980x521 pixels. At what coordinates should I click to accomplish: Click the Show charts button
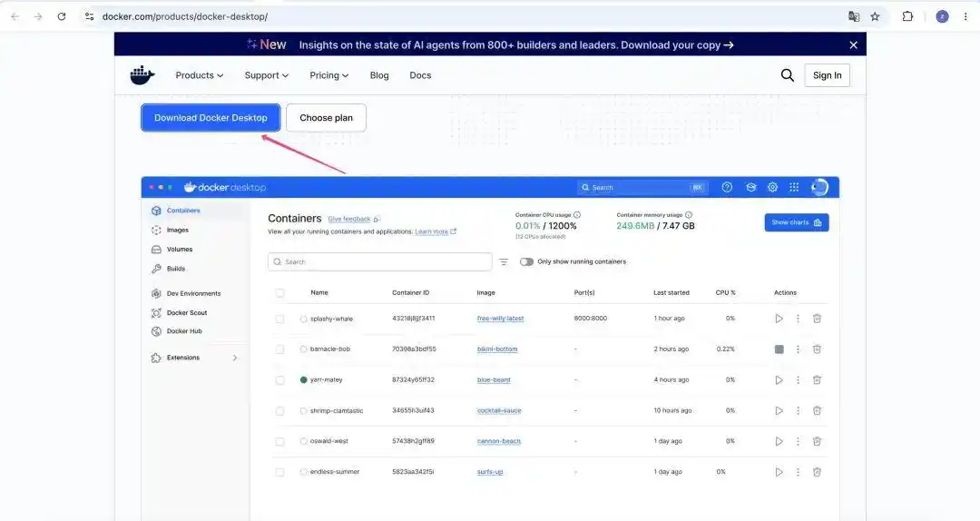(x=797, y=222)
